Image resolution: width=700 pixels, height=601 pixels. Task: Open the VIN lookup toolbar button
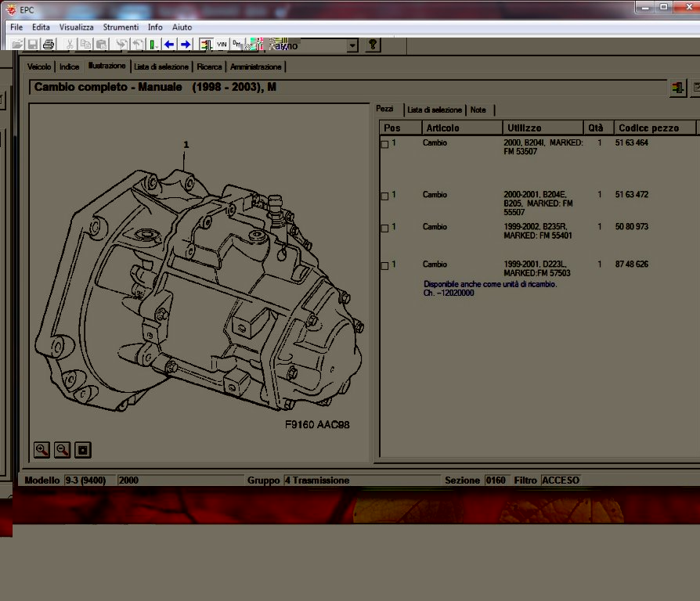click(x=222, y=45)
